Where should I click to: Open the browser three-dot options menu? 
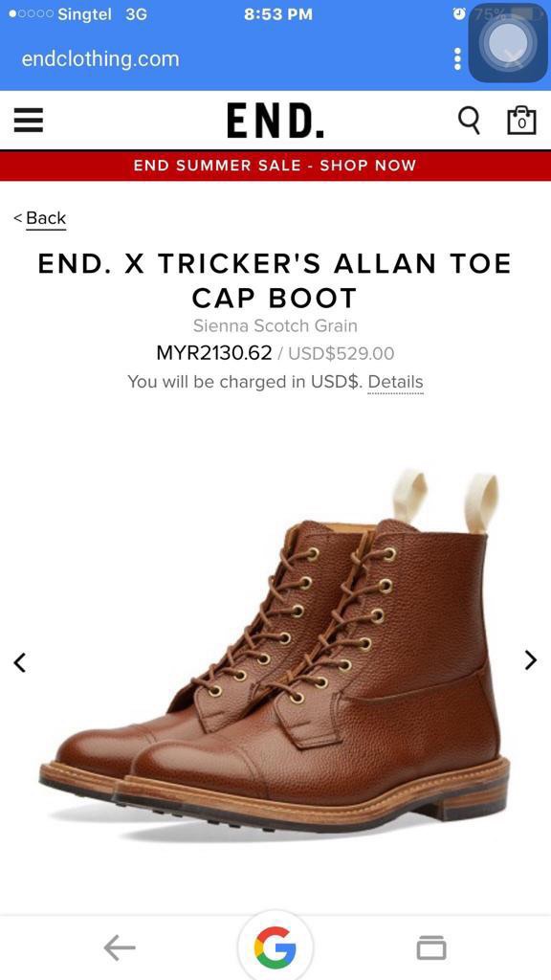point(457,58)
